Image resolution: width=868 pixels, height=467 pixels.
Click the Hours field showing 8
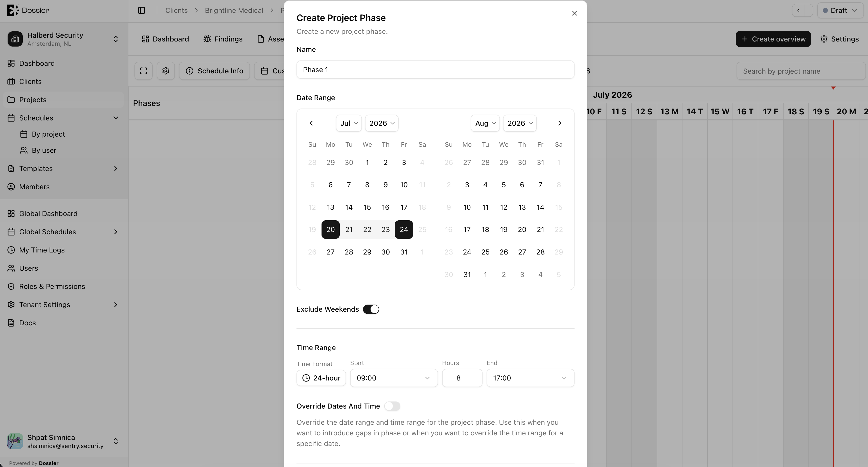pyautogui.click(x=462, y=378)
